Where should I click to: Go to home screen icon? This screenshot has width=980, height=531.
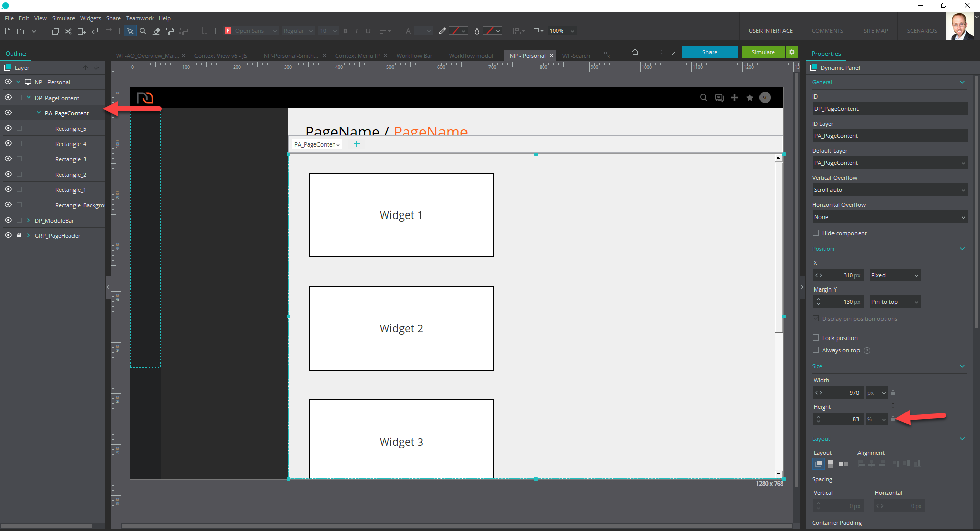pos(635,52)
